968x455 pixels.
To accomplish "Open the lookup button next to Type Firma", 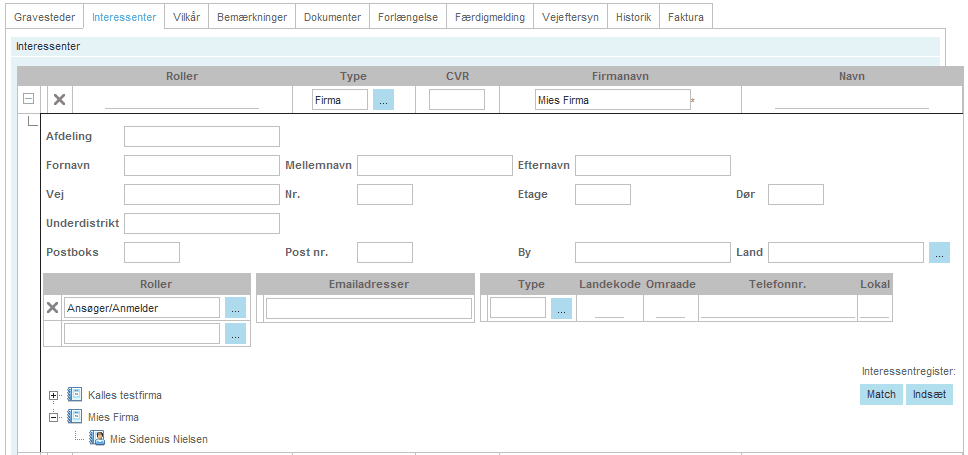I will pos(383,100).
